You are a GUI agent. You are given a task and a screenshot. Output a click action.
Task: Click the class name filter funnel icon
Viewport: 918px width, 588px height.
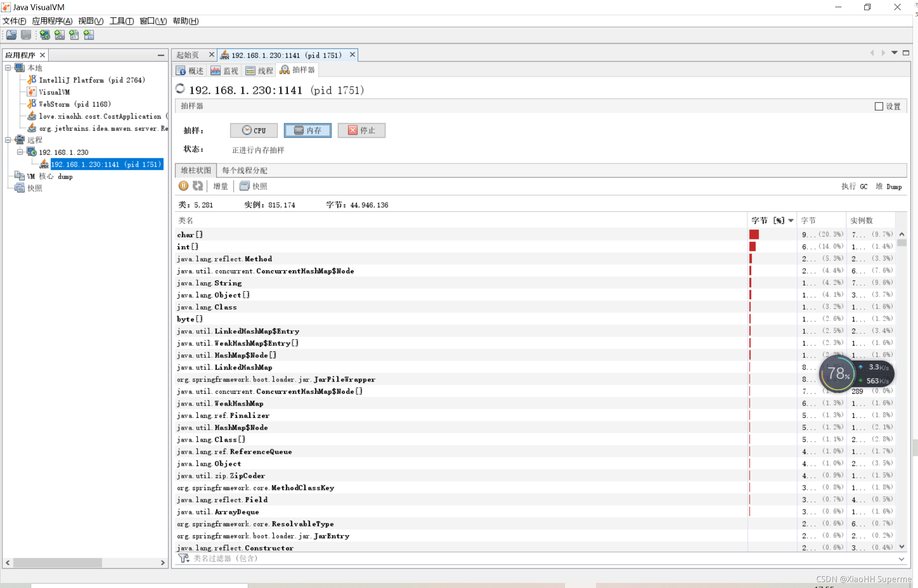point(183,558)
